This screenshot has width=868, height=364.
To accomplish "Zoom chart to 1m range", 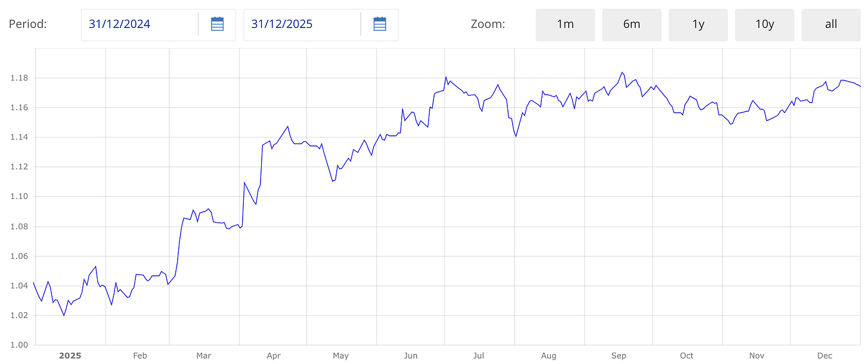I will [565, 24].
